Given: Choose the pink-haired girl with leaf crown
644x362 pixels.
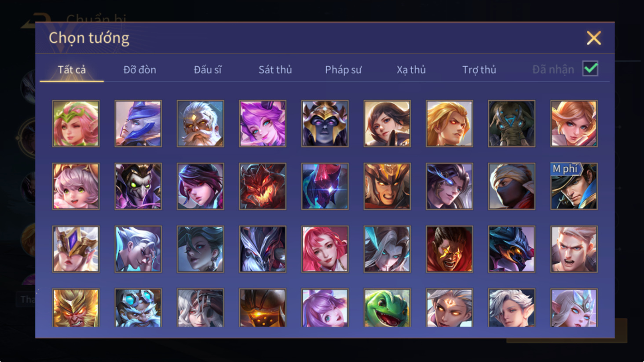Looking at the screenshot, I should pos(76,123).
